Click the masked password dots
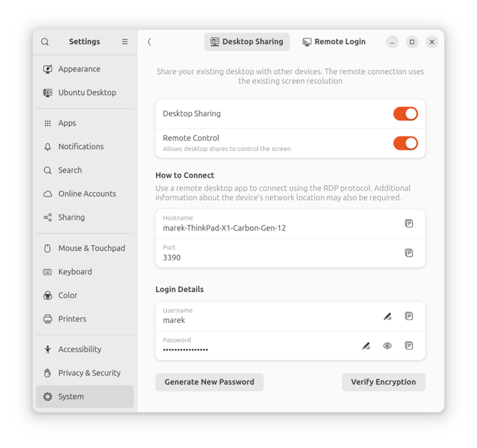 click(x=185, y=350)
